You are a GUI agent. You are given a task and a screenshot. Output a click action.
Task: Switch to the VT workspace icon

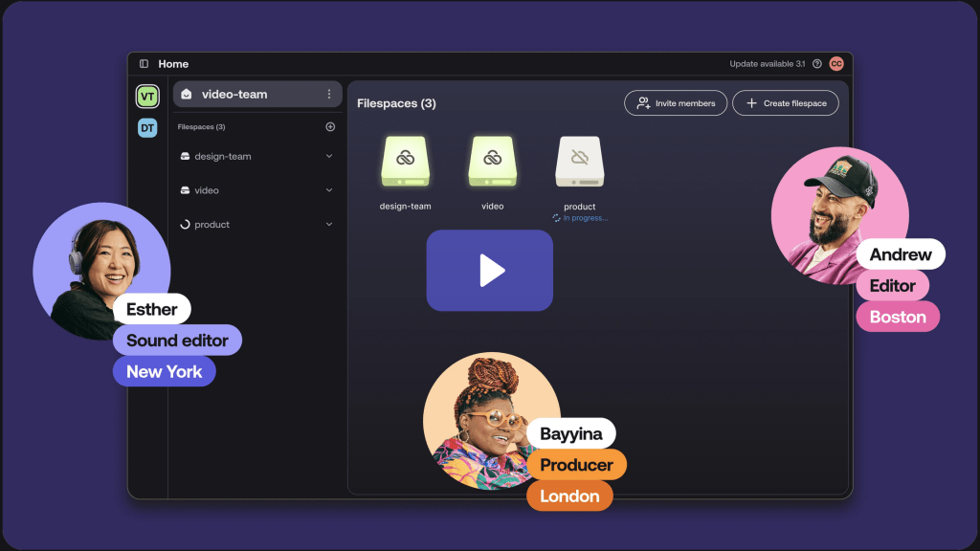point(147,97)
